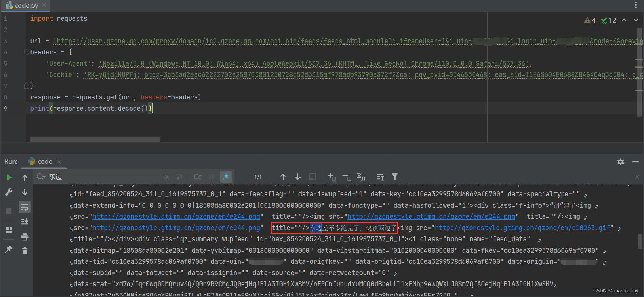The image size is (644, 297).
Task: Collapse the headers dict fold marker
Action: 26,52
